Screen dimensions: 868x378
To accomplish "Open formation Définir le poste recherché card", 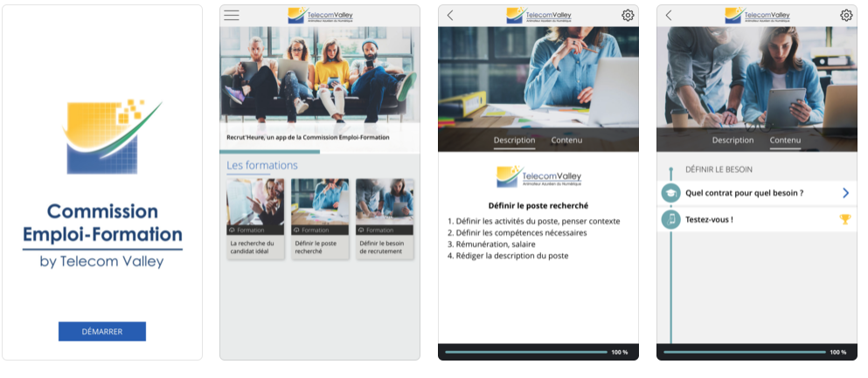I will click(x=320, y=218).
